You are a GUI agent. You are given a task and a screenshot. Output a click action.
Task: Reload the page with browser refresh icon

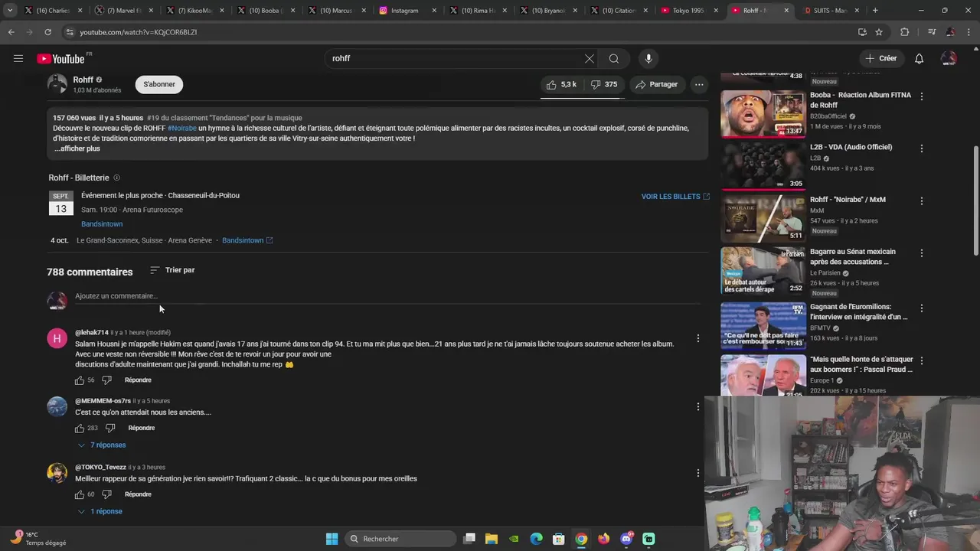pos(47,32)
